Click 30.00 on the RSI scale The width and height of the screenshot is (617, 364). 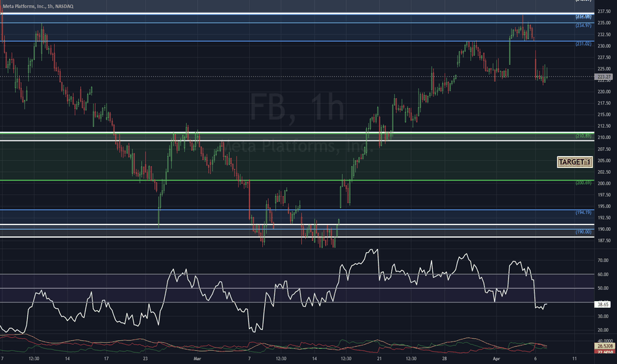(x=603, y=316)
